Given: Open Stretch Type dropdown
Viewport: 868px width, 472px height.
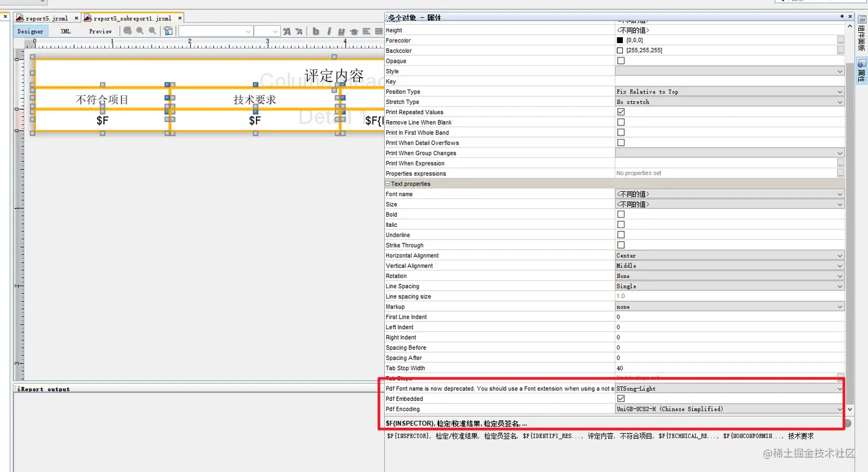Looking at the screenshot, I should coord(730,102).
